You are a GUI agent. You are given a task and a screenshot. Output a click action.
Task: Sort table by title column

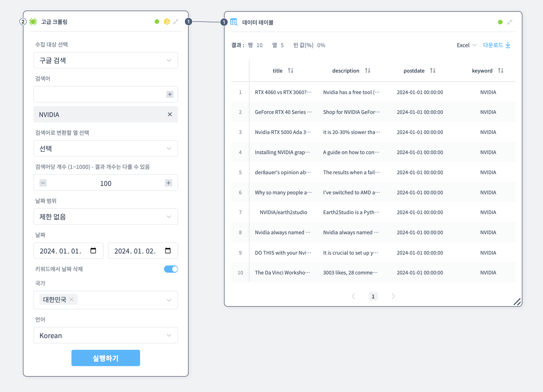pyautogui.click(x=290, y=71)
